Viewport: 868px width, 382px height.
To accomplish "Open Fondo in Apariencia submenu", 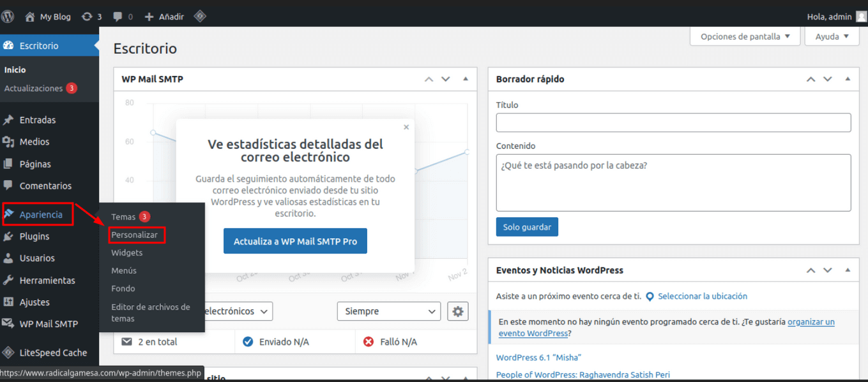I will coord(123,288).
